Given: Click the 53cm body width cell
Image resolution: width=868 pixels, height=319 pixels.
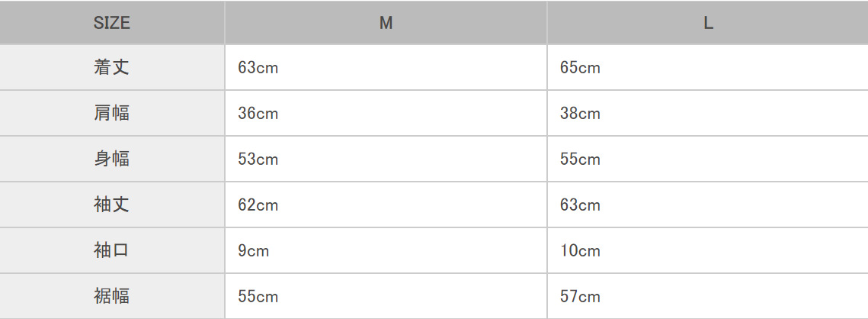Looking at the screenshot, I should pos(258,159).
